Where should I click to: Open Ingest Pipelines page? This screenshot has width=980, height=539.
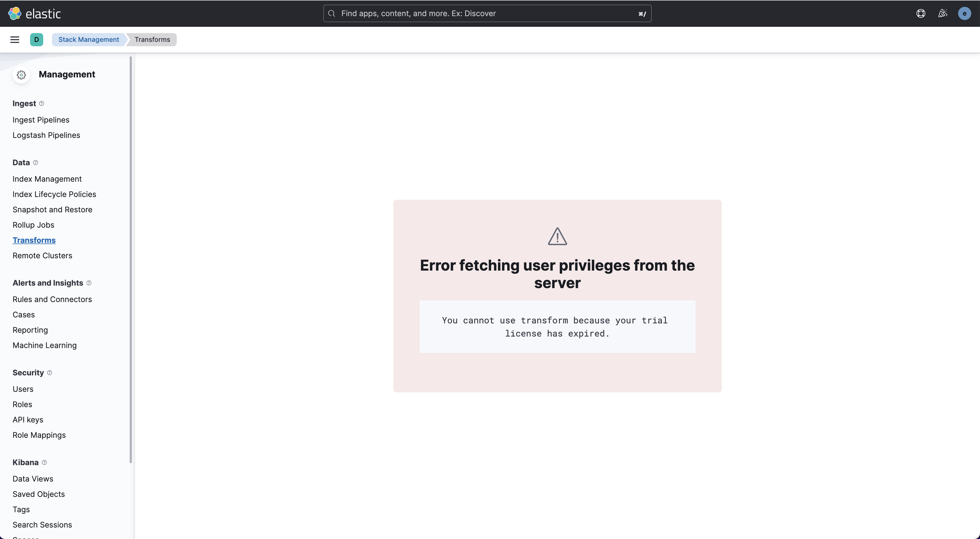click(41, 120)
